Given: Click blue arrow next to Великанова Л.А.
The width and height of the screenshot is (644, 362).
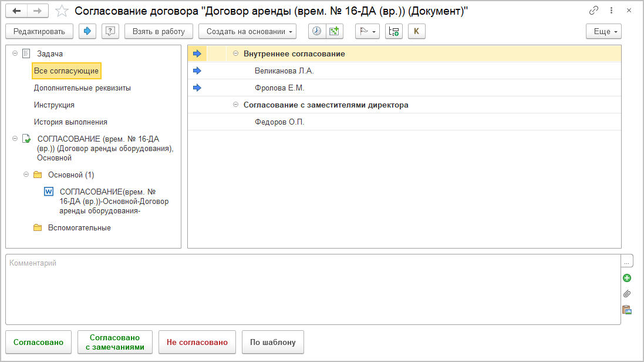Looking at the screenshot, I should [197, 71].
